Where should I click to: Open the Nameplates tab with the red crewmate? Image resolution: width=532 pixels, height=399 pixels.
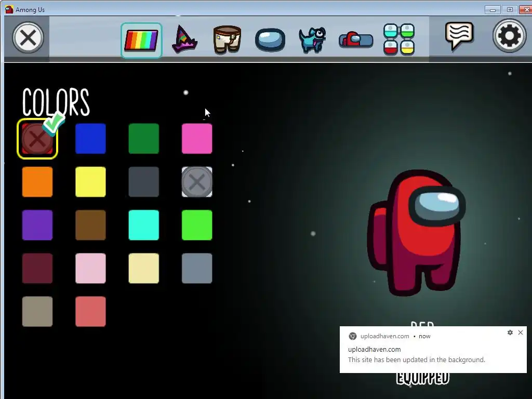coord(356,40)
